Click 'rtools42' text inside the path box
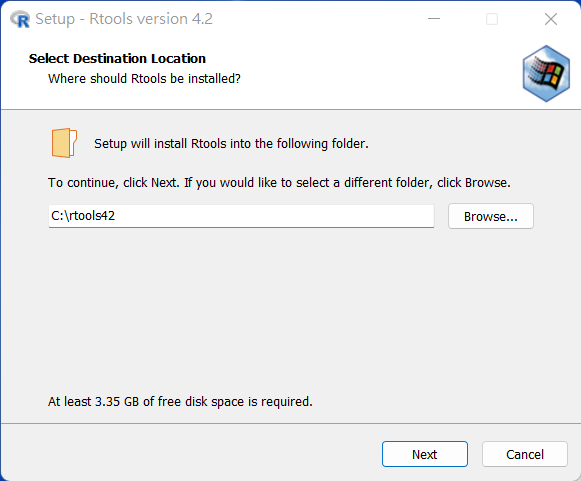 (92, 216)
